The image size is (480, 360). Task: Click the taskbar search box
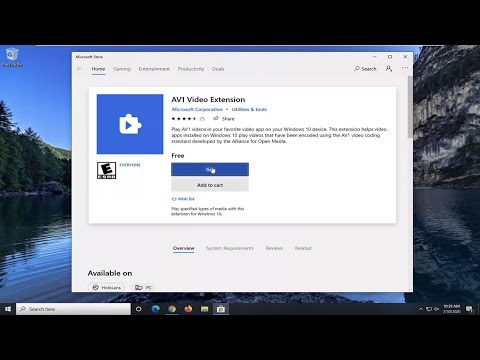click(73, 309)
